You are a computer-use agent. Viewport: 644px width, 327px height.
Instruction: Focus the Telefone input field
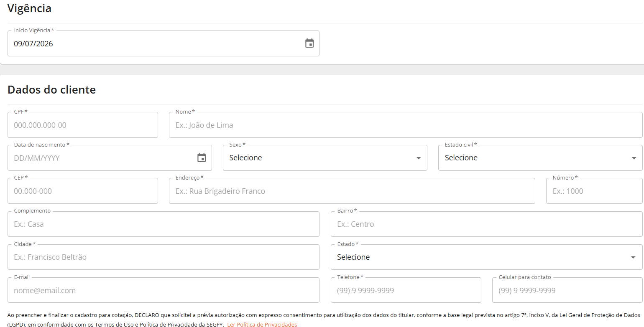[406, 290]
